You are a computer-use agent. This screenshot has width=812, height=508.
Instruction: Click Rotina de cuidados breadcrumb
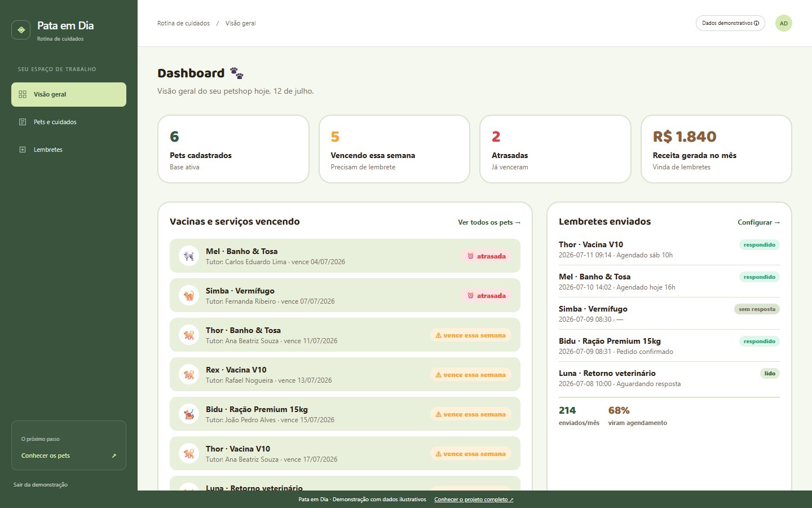click(183, 23)
